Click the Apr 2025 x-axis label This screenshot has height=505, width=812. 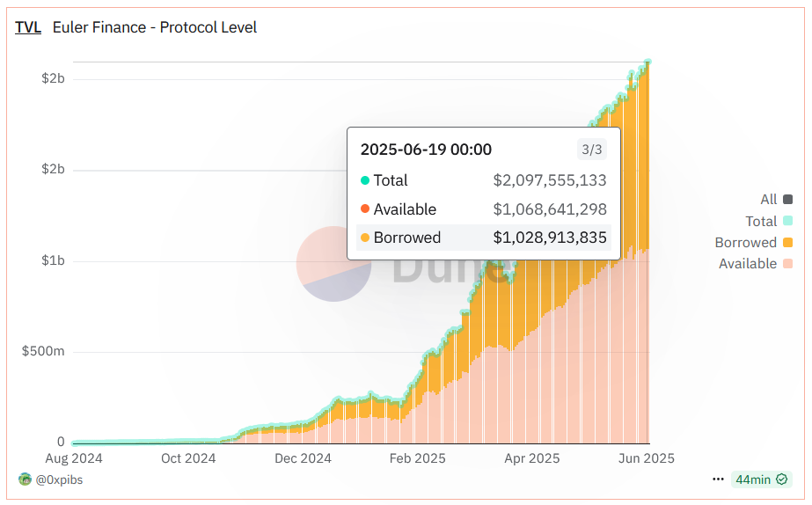[532, 458]
